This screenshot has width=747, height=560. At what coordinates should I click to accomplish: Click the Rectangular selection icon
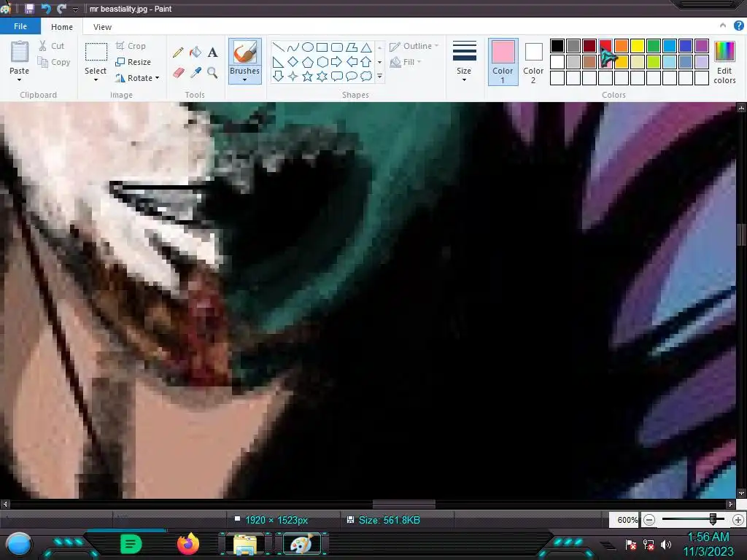coord(96,52)
